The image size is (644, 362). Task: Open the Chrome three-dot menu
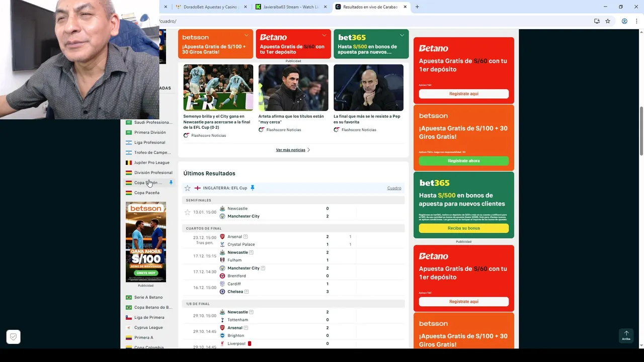pyautogui.click(x=636, y=21)
